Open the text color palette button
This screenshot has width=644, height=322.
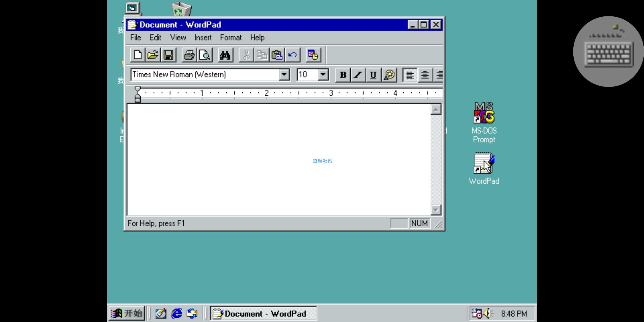pos(389,75)
